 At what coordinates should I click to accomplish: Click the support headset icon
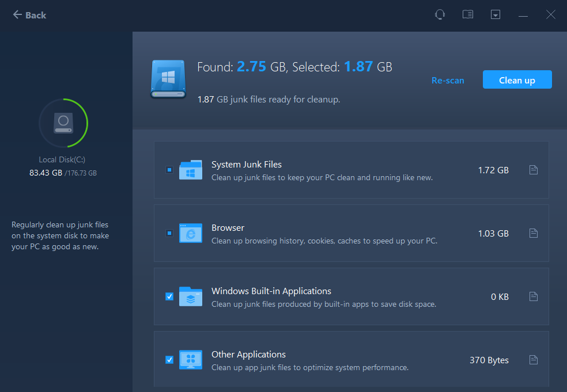[x=440, y=15]
